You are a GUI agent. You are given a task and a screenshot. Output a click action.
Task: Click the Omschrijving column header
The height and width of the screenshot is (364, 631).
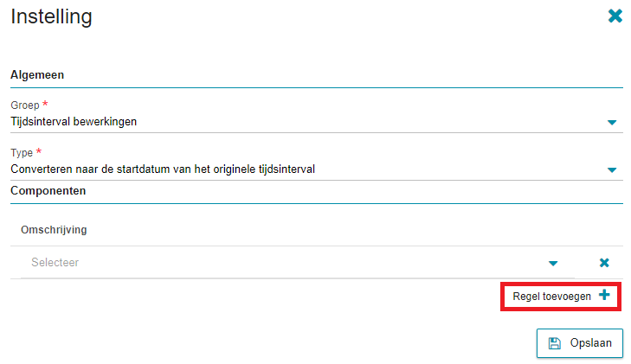54,230
